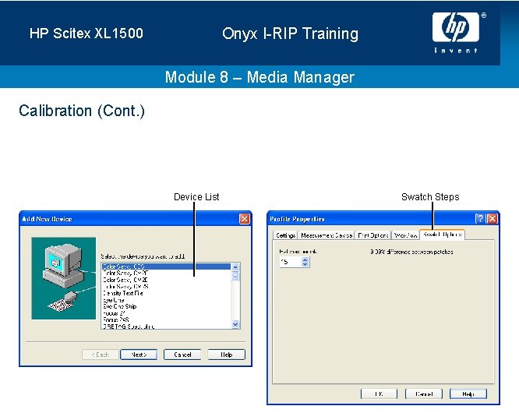Click the patches-per-ink number field
This screenshot has width=519, height=420.
point(291,262)
